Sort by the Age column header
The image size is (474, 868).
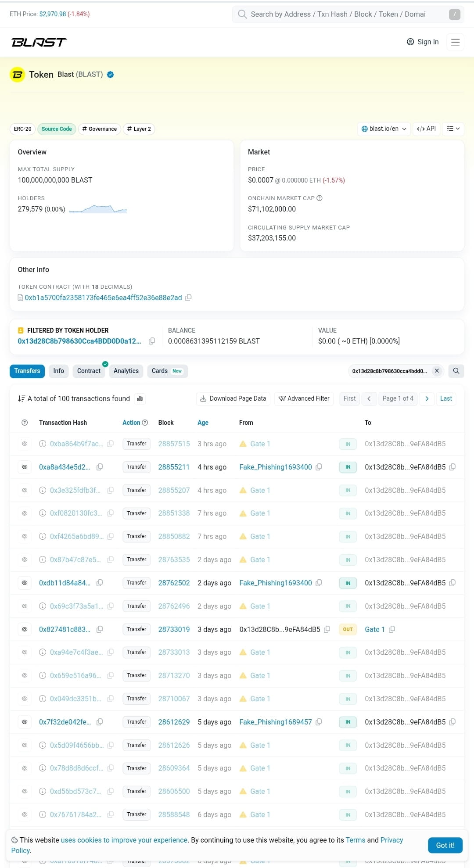point(203,423)
